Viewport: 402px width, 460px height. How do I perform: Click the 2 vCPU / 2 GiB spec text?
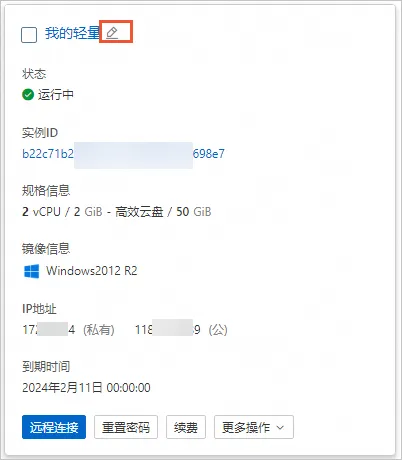click(x=62, y=212)
